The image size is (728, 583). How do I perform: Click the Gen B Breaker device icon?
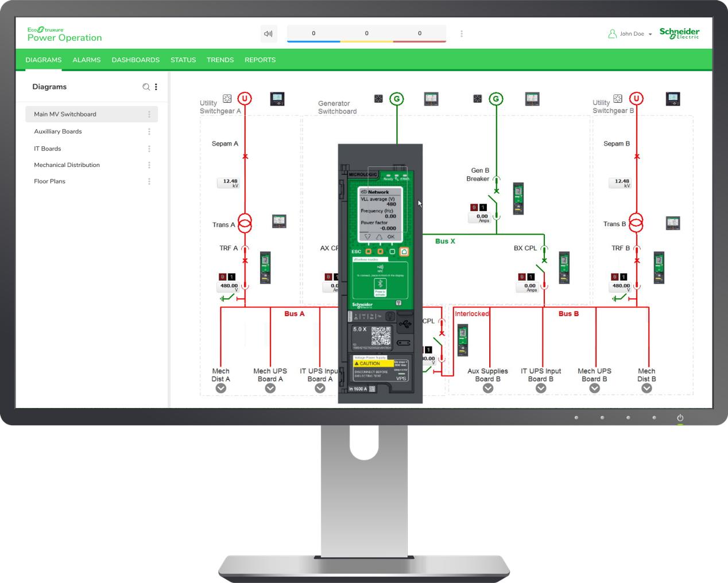(518, 198)
